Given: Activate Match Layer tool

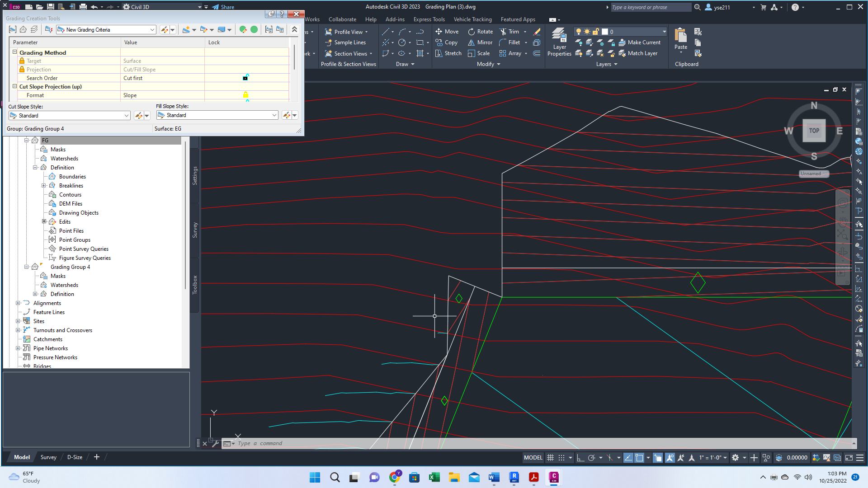Looking at the screenshot, I should click(639, 53).
